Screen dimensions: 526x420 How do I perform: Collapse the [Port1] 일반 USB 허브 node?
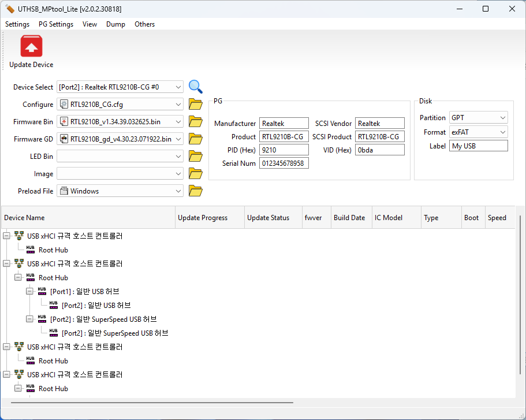click(x=29, y=291)
